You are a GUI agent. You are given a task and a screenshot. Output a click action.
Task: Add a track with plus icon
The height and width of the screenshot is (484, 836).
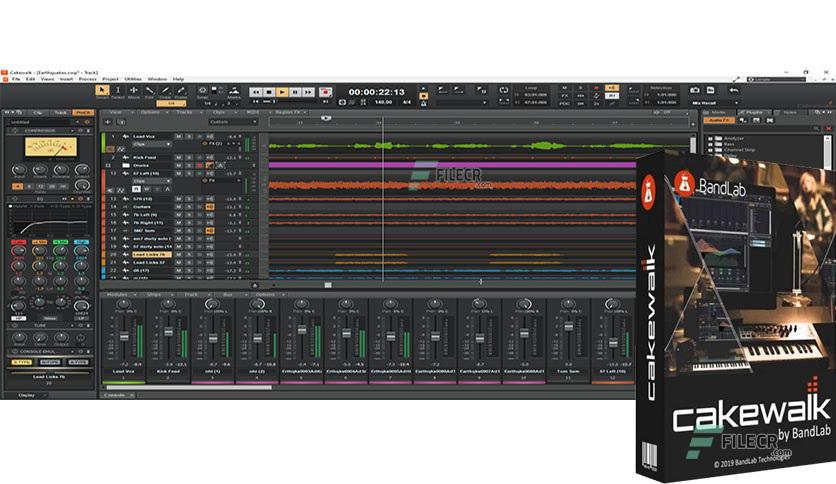click(108, 122)
